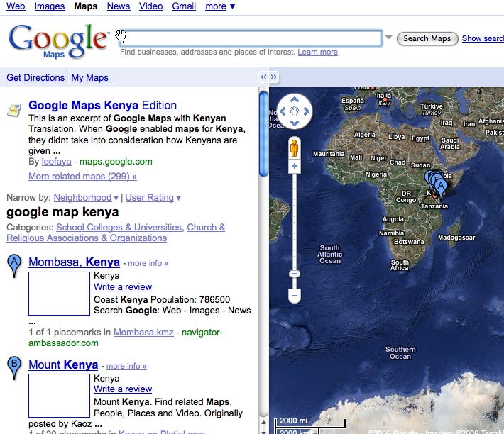The width and height of the screenshot is (504, 434).
Task: Open More related maps (299)
Action: tap(82, 177)
